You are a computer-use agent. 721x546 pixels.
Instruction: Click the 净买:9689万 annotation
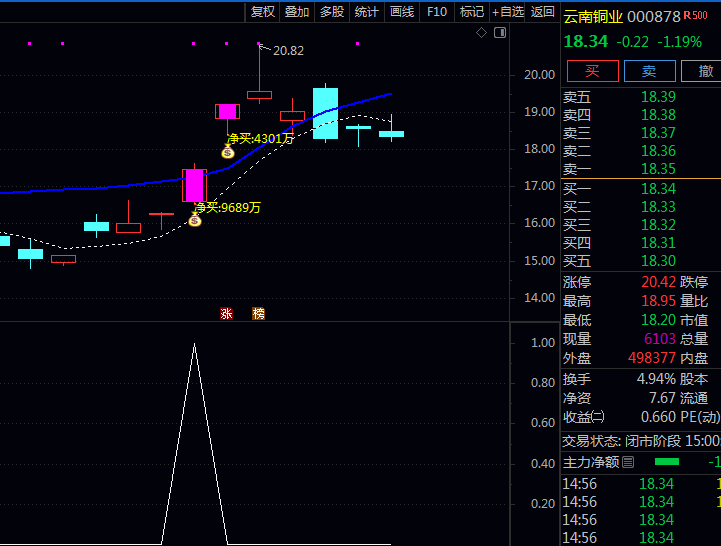pyautogui.click(x=227, y=207)
